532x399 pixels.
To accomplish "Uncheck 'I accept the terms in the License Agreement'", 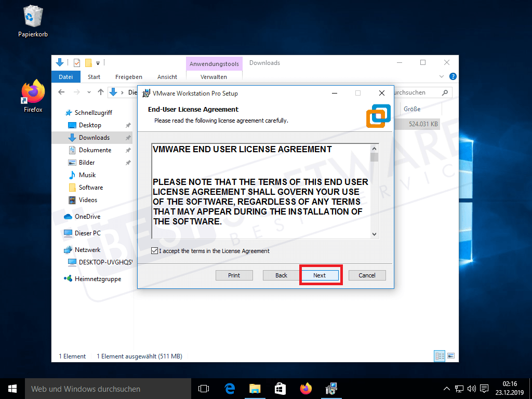I will point(154,250).
